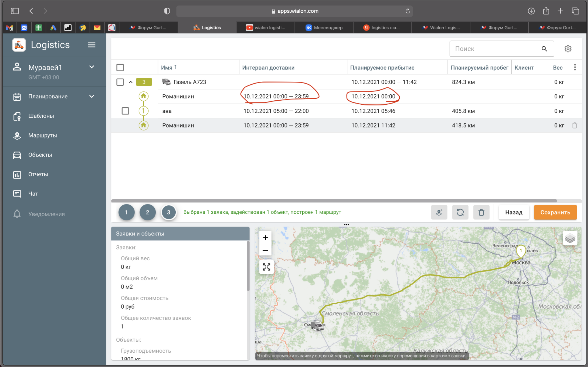Click the trash button in bottom toolbar
Image resolution: width=588 pixels, height=367 pixels.
pyautogui.click(x=481, y=212)
